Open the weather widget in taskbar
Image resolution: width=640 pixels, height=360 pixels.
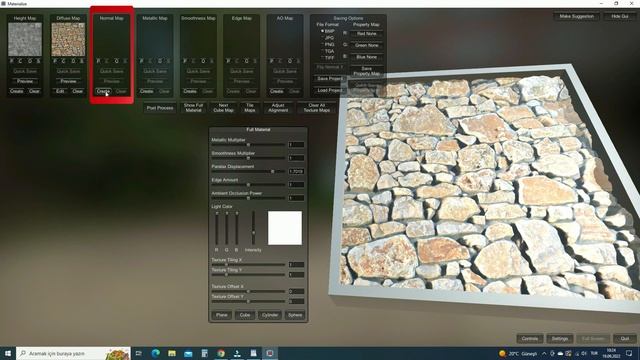tap(518, 353)
